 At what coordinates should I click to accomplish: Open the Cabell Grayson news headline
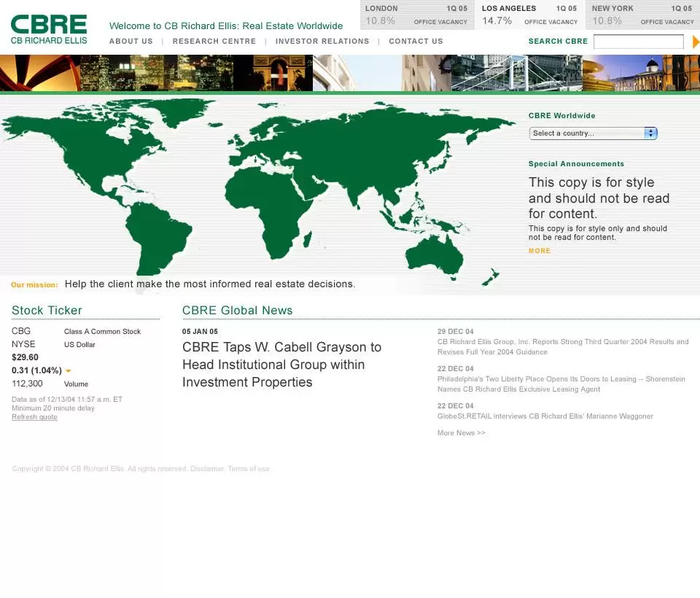[281, 365]
